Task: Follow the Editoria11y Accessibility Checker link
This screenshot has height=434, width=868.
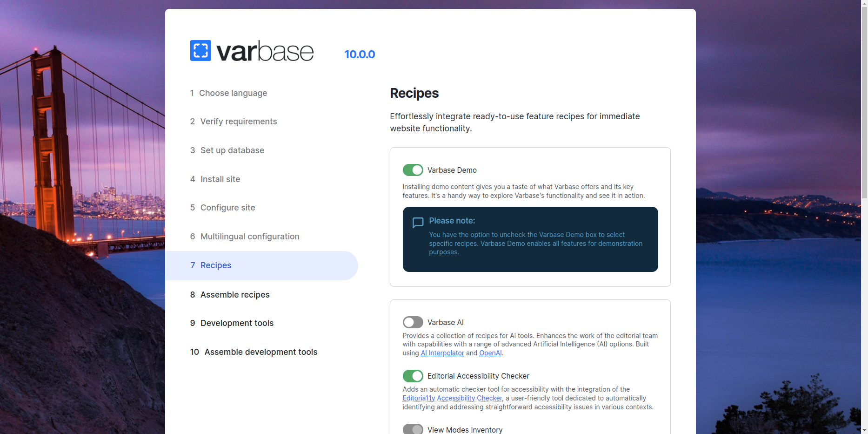Action: click(452, 398)
